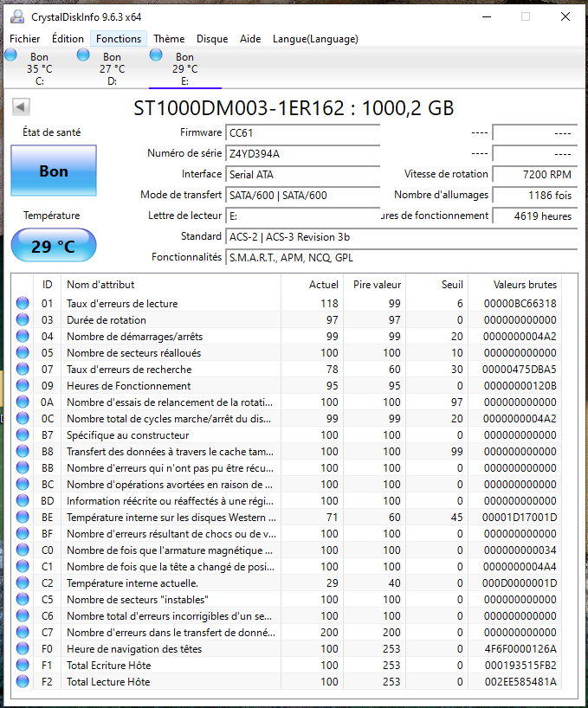Screen dimensions: 588x708
Task: Click status orb for attribute C1
Action: 23,566
